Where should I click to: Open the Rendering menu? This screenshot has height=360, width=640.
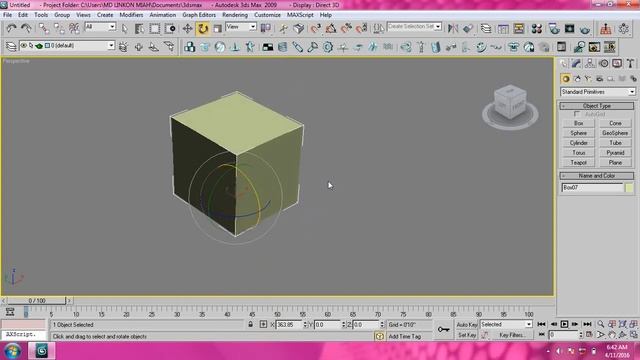(x=235, y=15)
